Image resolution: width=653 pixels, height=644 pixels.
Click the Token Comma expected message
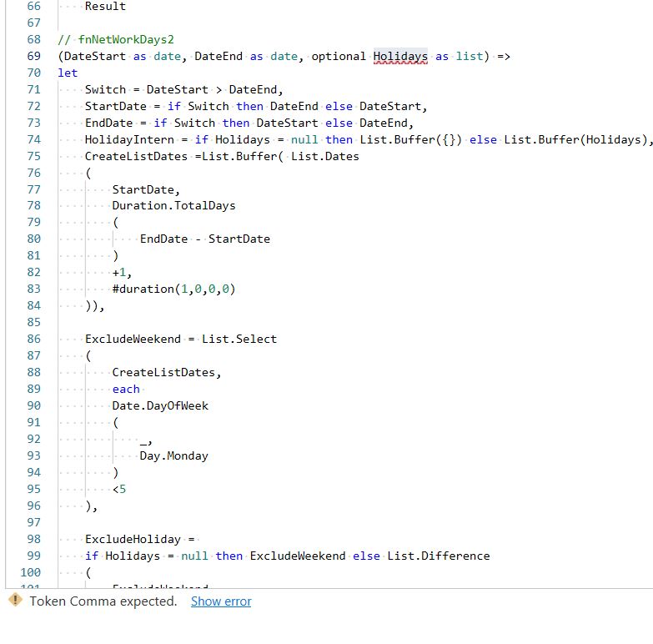(x=103, y=601)
